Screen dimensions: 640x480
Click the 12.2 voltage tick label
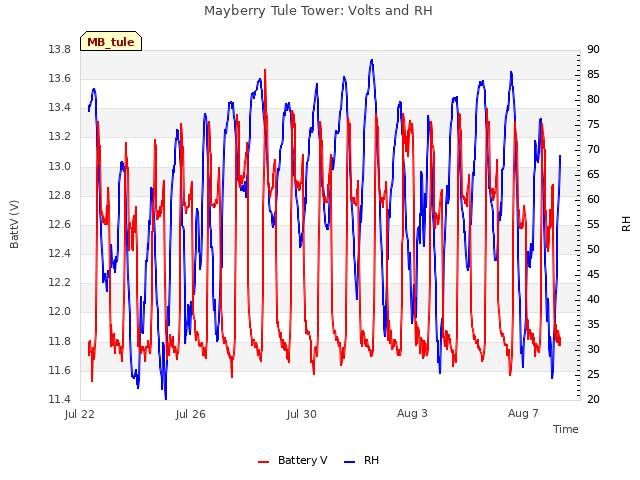tap(60, 282)
